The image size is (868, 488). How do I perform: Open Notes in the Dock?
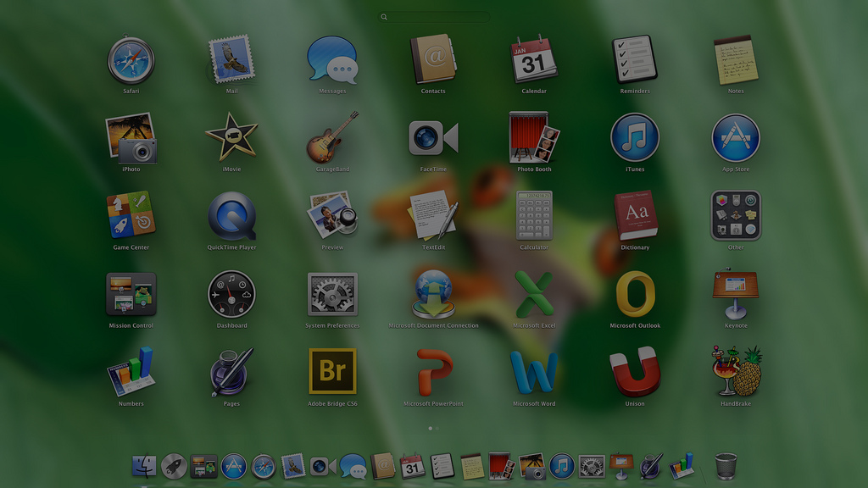click(473, 467)
